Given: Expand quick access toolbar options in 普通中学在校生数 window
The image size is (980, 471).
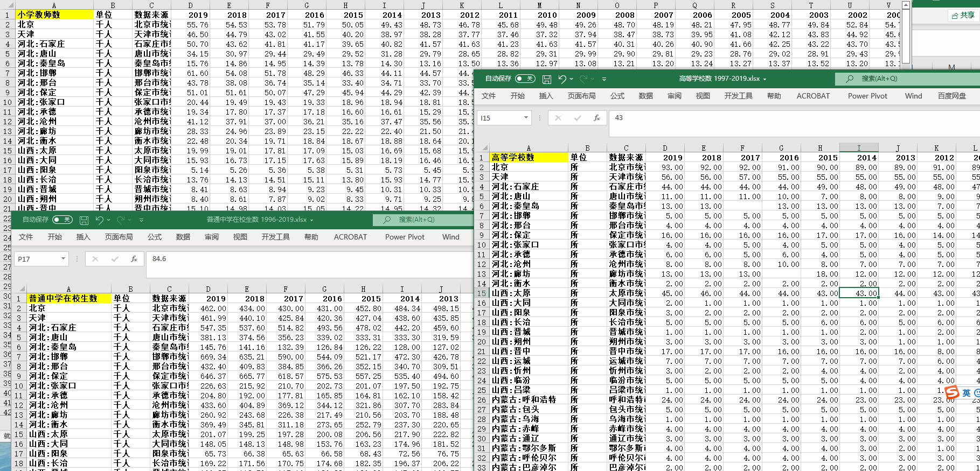Looking at the screenshot, I should click(142, 220).
